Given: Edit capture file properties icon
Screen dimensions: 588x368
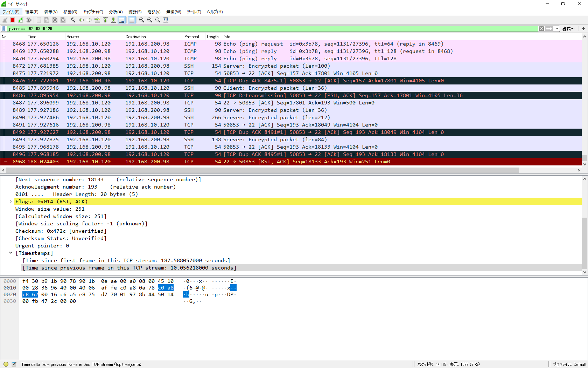Looking at the screenshot, I should [x=14, y=364].
